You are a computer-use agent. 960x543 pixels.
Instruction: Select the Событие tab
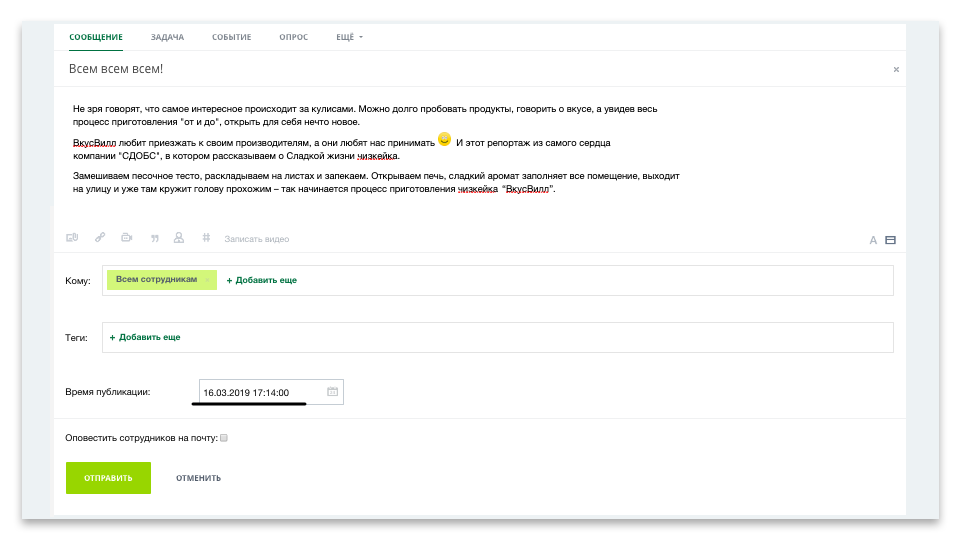tap(231, 37)
